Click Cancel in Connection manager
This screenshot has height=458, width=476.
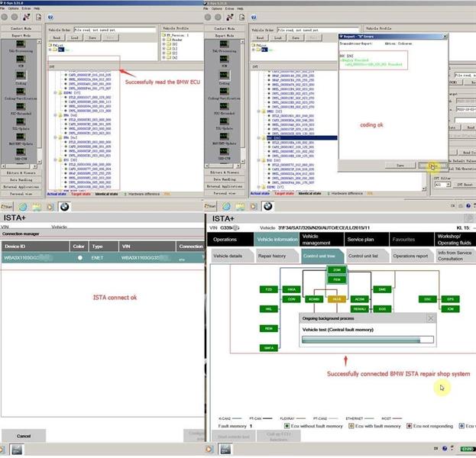tap(23, 436)
